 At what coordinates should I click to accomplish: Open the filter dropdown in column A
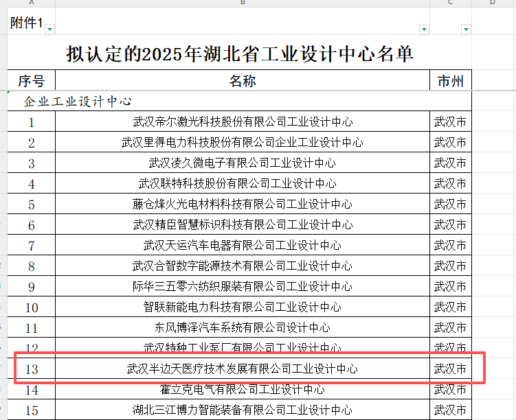tap(49, 29)
